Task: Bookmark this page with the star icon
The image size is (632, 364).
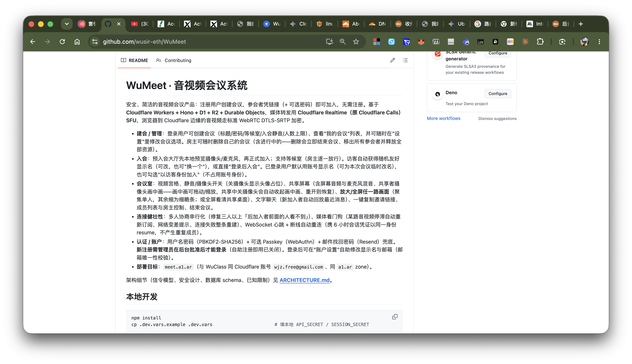Action: (x=356, y=41)
